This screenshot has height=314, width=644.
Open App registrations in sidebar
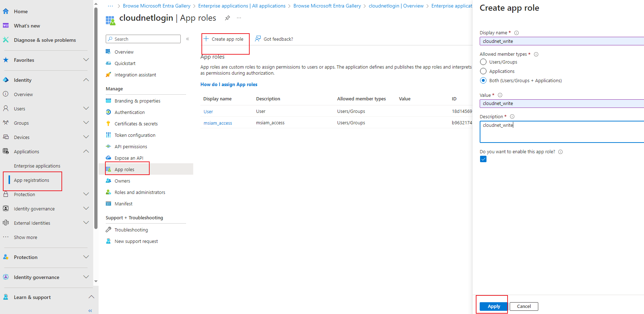click(x=31, y=180)
